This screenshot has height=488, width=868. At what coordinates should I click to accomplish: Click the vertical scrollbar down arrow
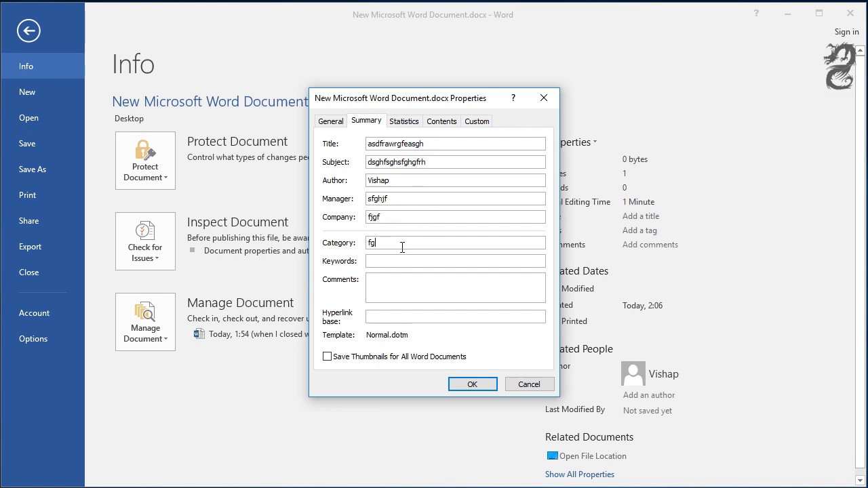click(861, 481)
